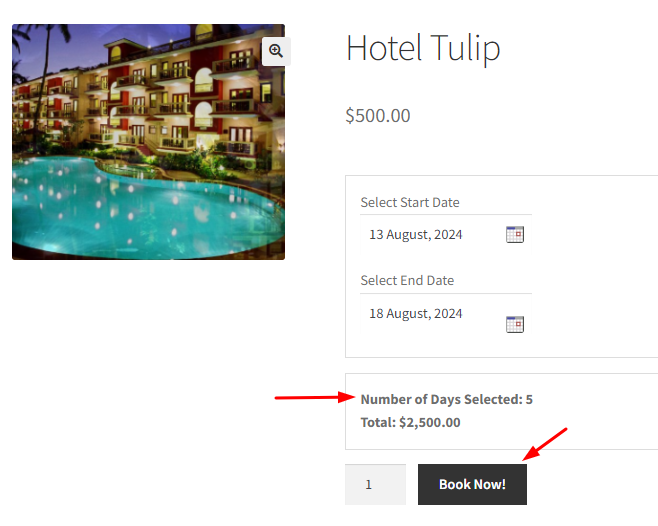Click the Hotel Tulip title heading
Image resolution: width=658 pixels, height=526 pixels.
[423, 49]
